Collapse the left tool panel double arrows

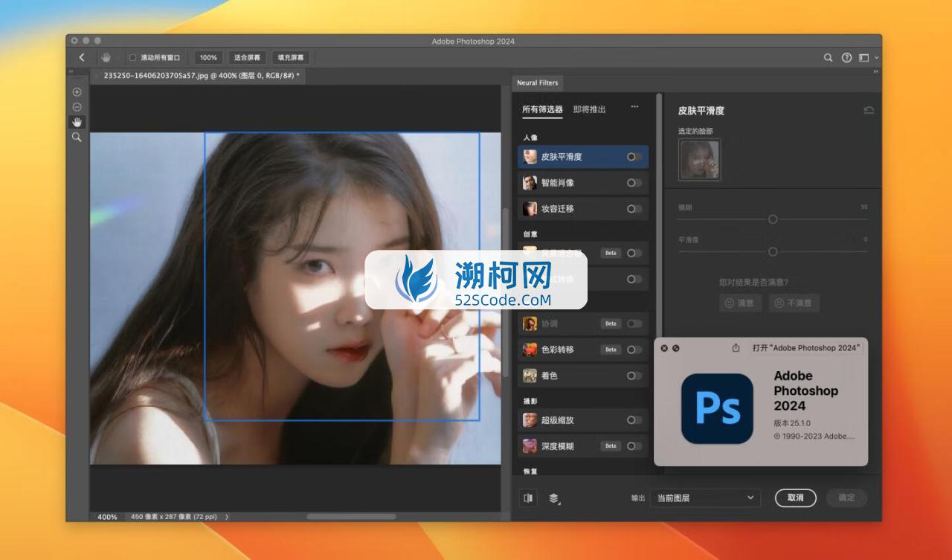[71, 72]
